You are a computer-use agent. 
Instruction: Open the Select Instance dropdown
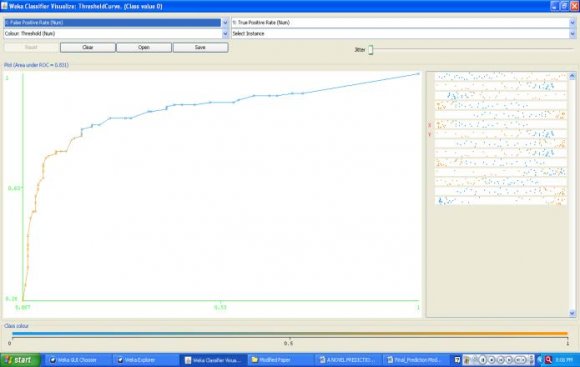coord(403,34)
